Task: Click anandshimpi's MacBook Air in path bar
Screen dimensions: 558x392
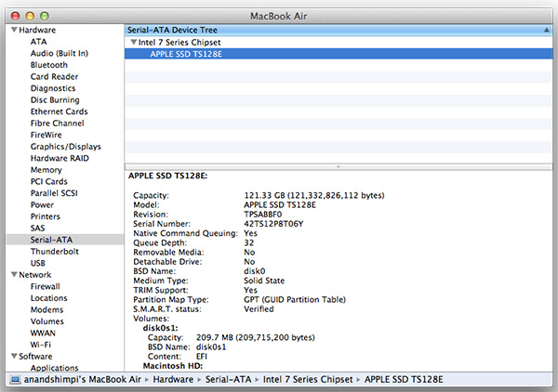Action: pos(83,380)
